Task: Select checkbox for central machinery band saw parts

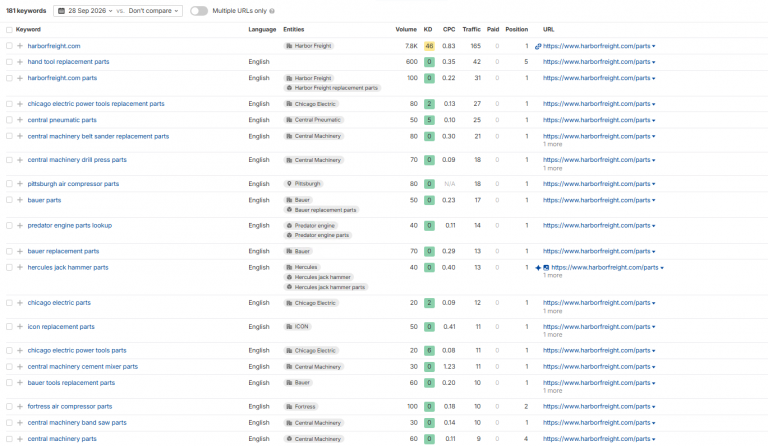Action: 9,423
